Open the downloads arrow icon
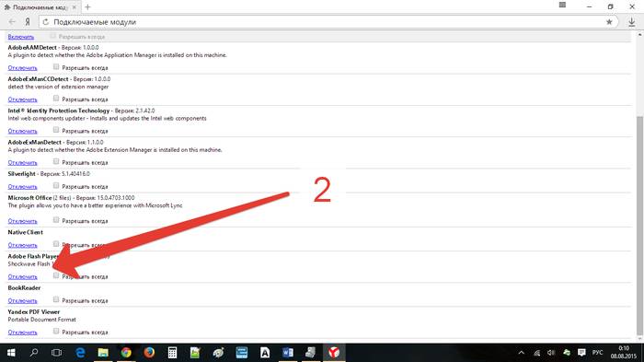This screenshot has height=362, width=644. point(632,22)
